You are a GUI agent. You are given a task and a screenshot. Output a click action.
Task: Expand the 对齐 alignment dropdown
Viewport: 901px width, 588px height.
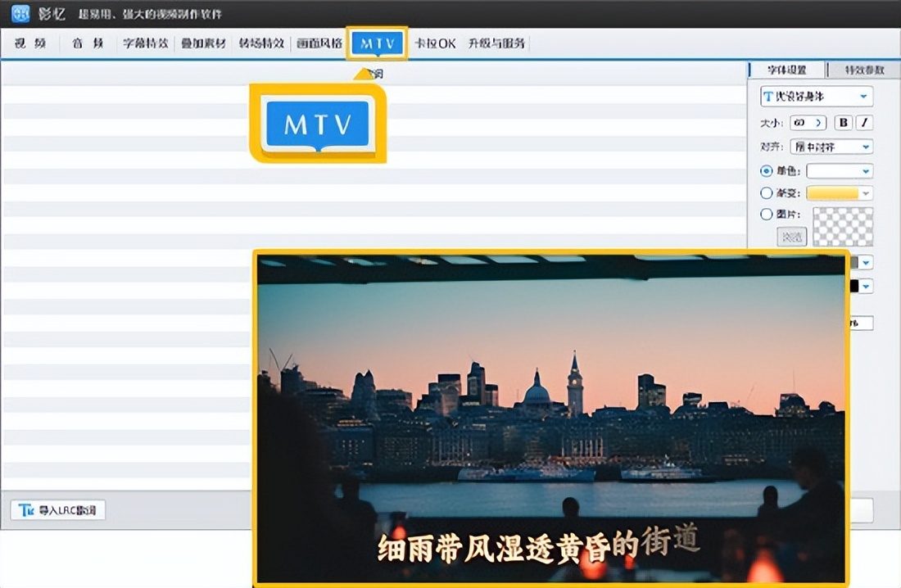tap(866, 147)
